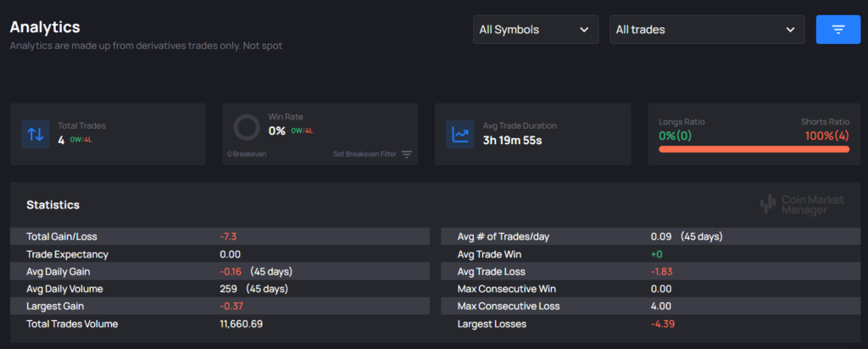Viewport: 868px width, 349px height.
Task: Click the Statistics section header
Action: (53, 205)
